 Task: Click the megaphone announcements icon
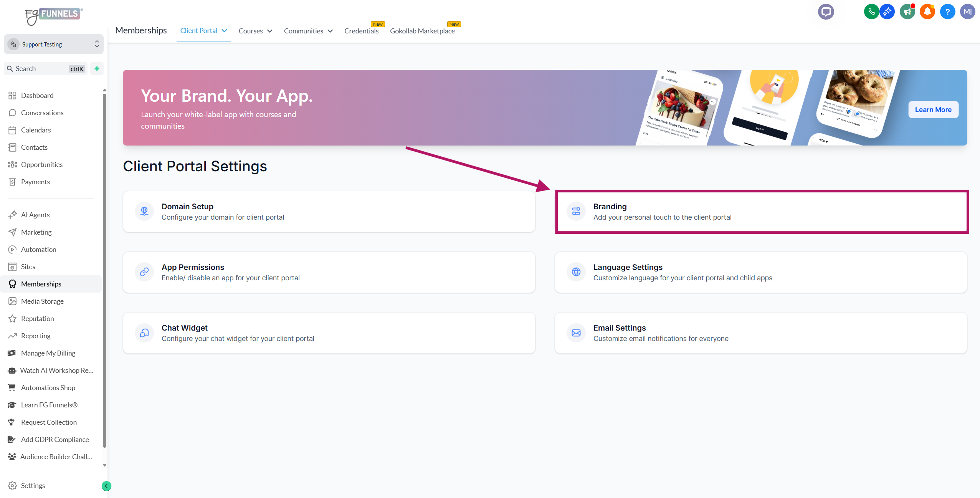[907, 12]
